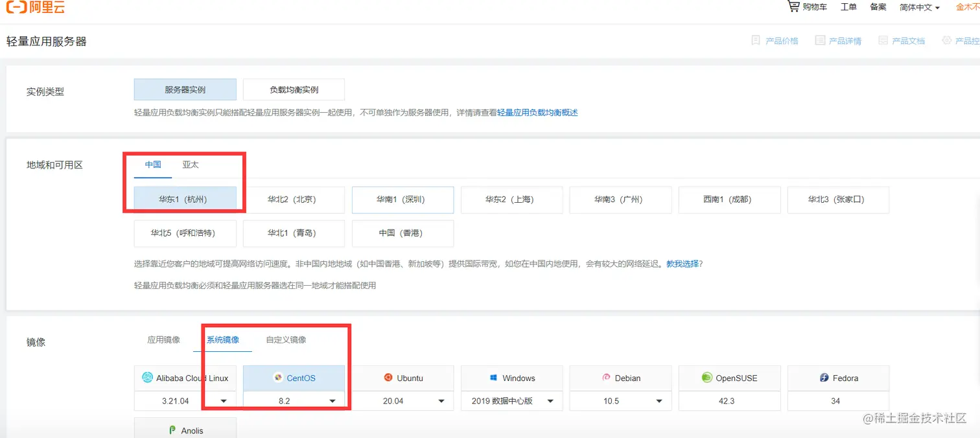980x438 pixels.
Task: Switch to the 自定义镜像 tab
Action: pyautogui.click(x=286, y=340)
